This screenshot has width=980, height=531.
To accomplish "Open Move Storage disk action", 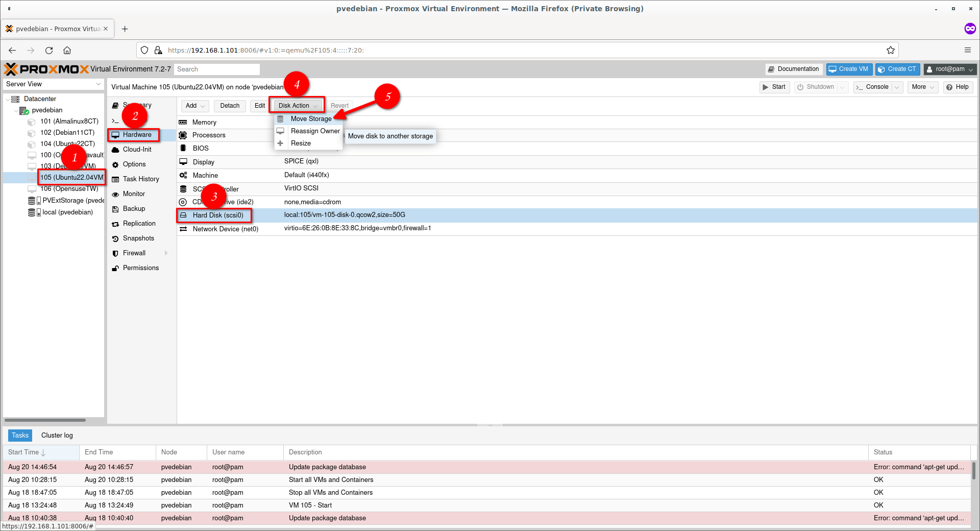I will (311, 118).
